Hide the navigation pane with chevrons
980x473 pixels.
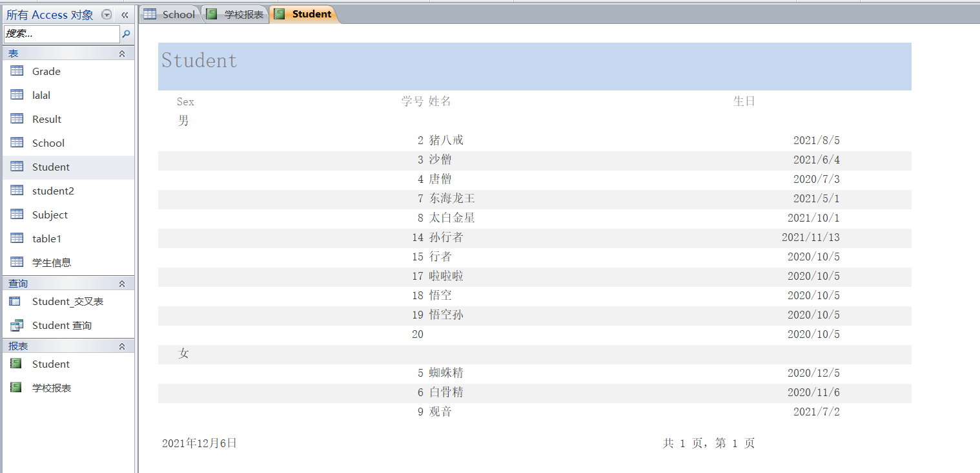[125, 15]
